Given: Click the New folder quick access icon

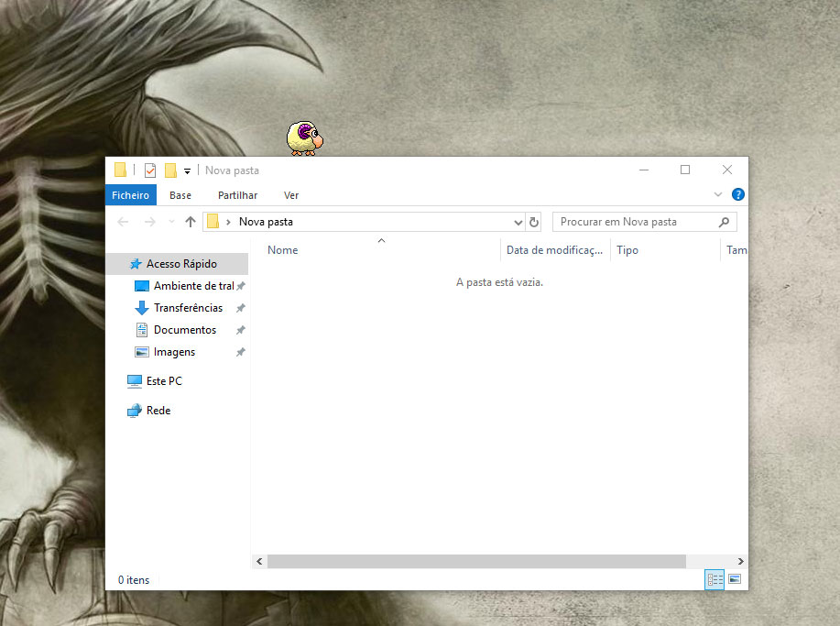Looking at the screenshot, I should (170, 170).
